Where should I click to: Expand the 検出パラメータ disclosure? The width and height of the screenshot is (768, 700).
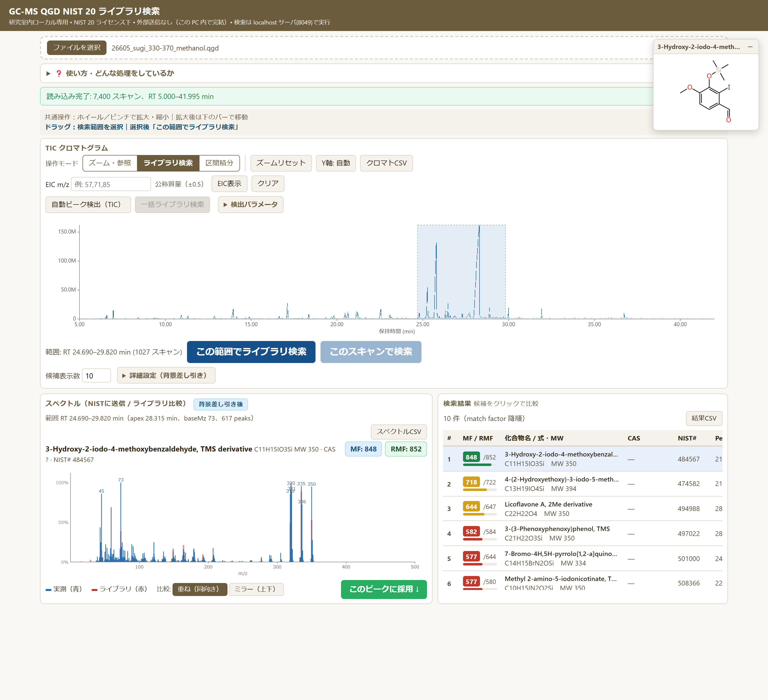(x=250, y=204)
